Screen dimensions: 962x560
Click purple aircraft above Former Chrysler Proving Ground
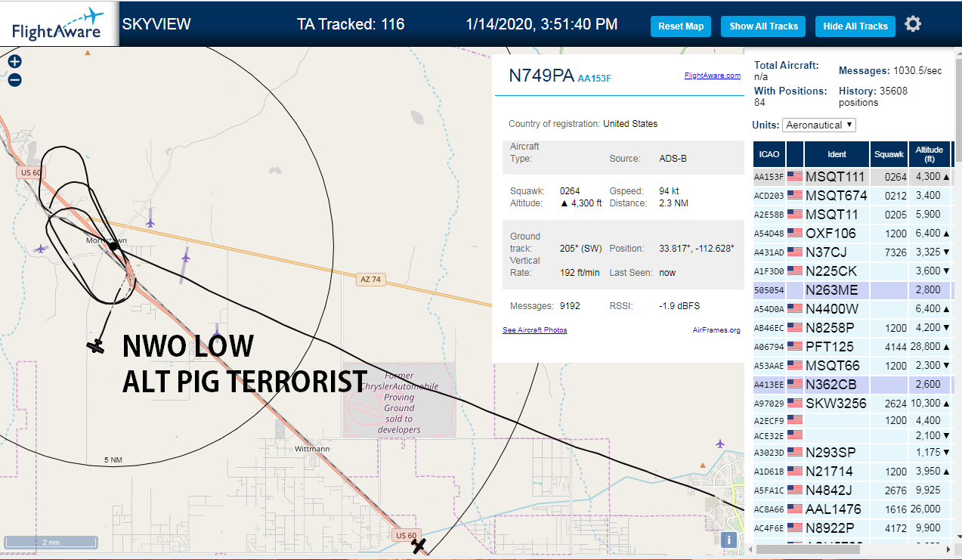(217, 332)
